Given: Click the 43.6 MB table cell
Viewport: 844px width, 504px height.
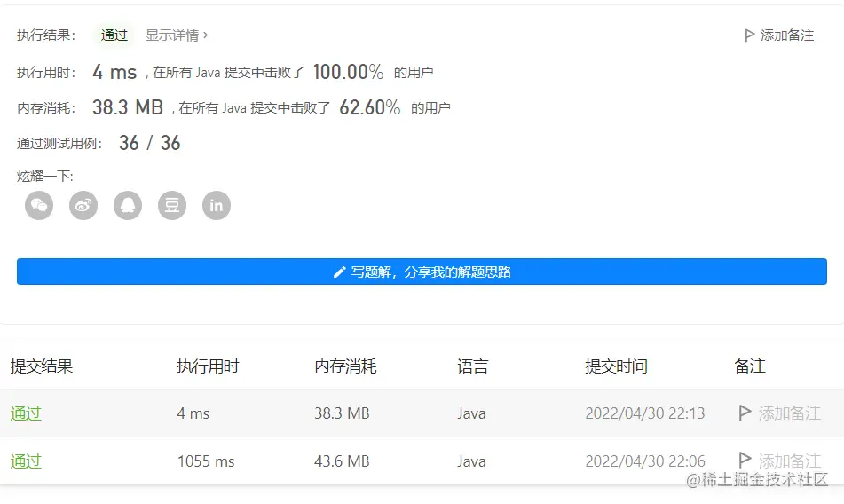Looking at the screenshot, I should pos(342,461).
